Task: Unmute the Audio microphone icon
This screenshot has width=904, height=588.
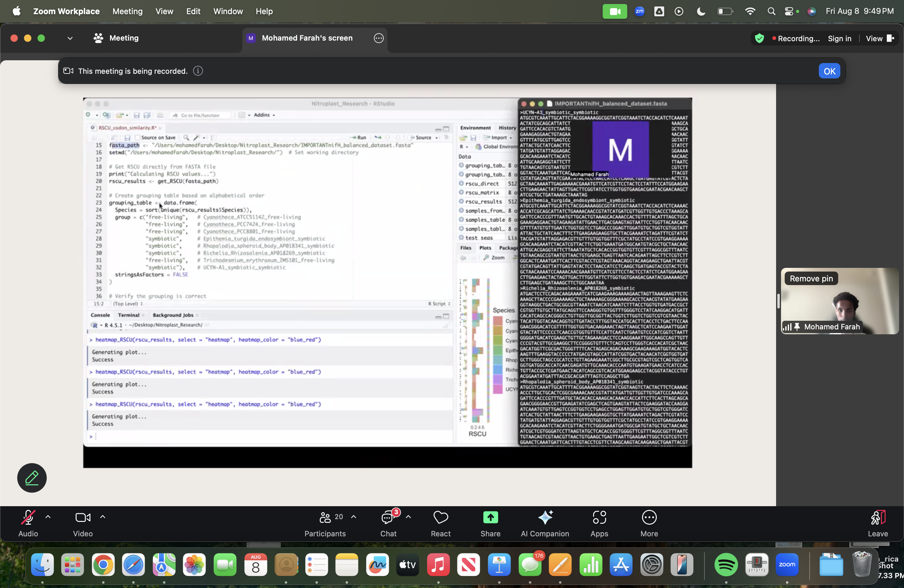Action: pos(28,518)
